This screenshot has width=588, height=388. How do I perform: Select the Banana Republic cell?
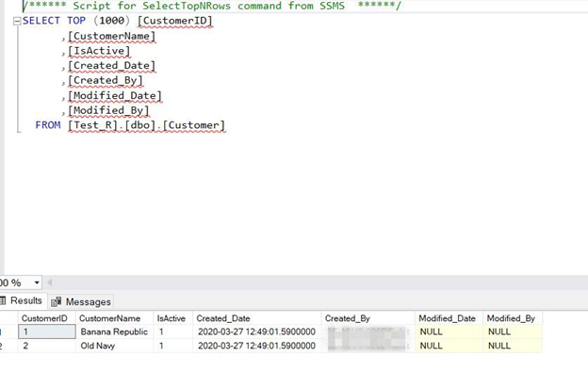coord(112,331)
